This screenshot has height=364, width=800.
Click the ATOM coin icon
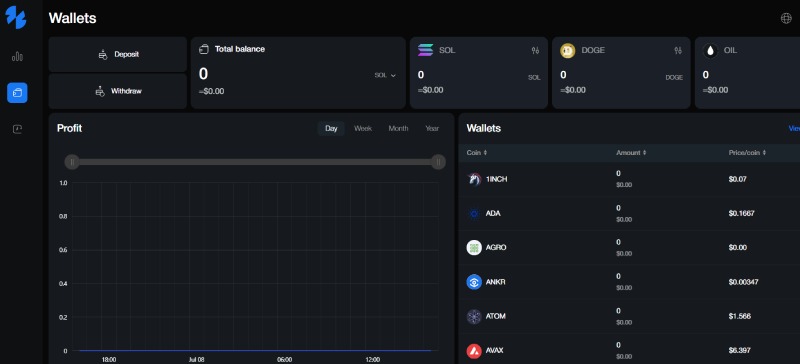[474, 316]
